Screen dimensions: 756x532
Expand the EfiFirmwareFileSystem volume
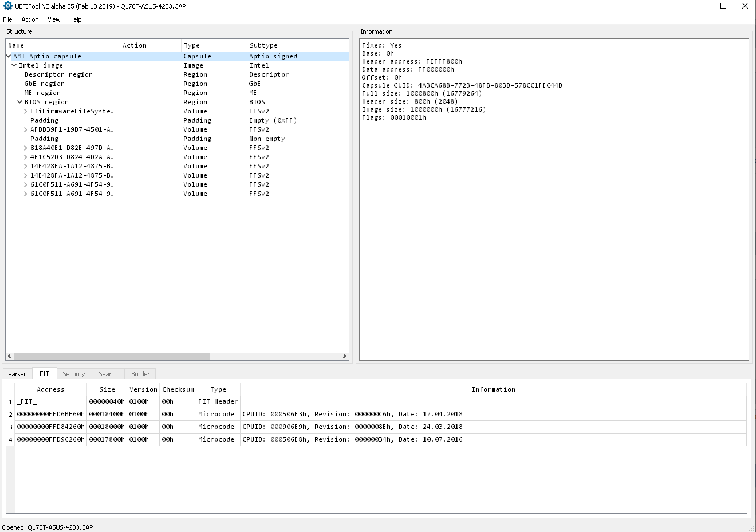coord(26,111)
